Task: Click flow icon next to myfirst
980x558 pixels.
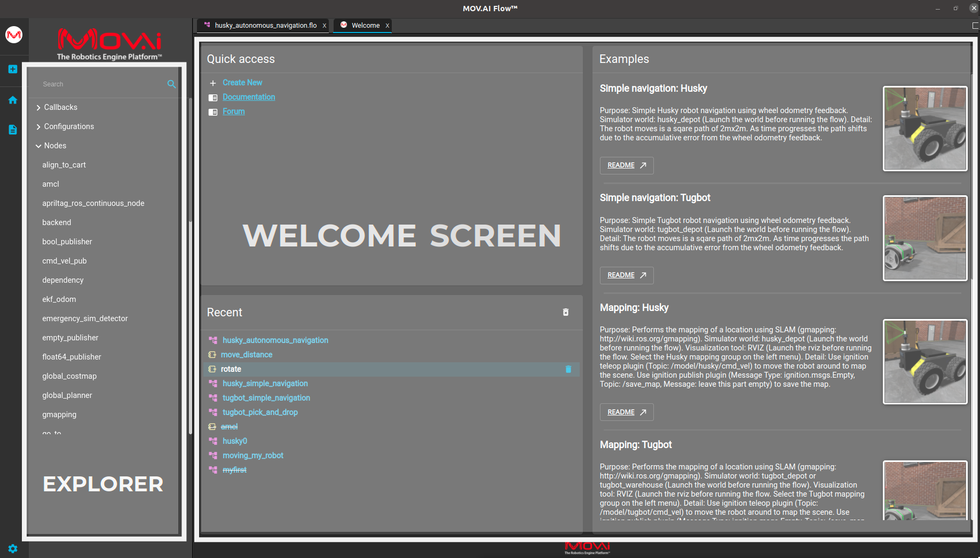Action: [213, 470]
